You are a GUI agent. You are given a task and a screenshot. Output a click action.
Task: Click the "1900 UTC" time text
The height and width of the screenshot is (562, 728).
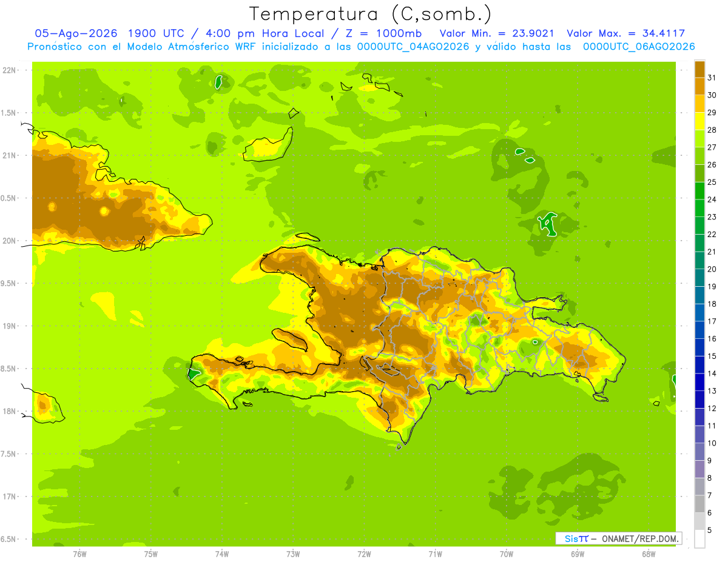click(157, 33)
